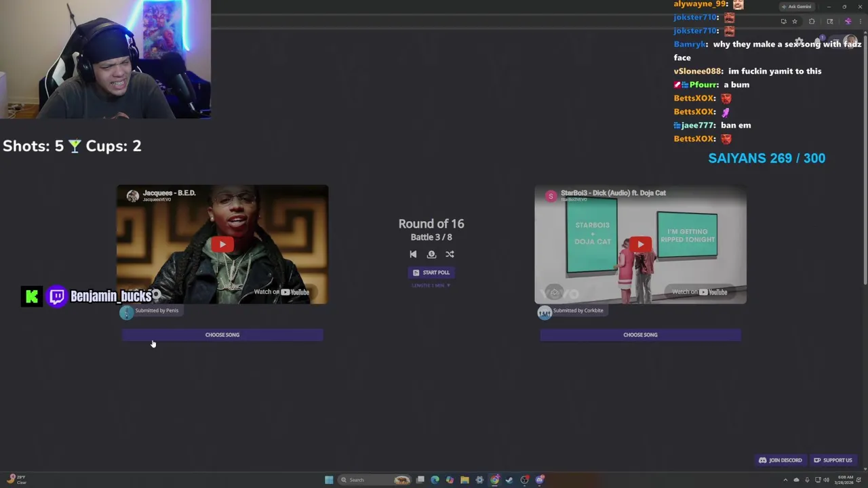Click the 'SAIYANS 269 / 300' counter
This screenshot has height=488, width=868.
(767, 158)
